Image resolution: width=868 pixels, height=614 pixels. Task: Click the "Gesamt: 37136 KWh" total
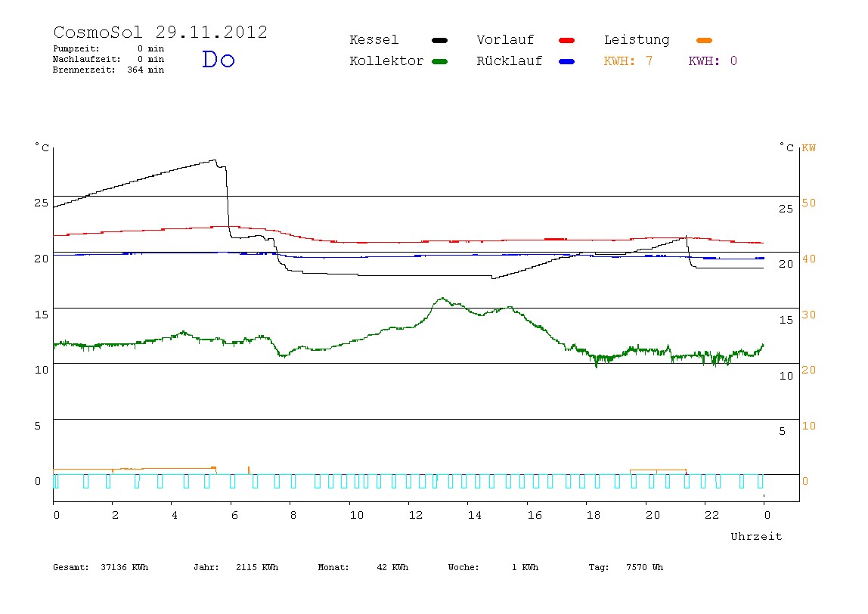[101, 567]
